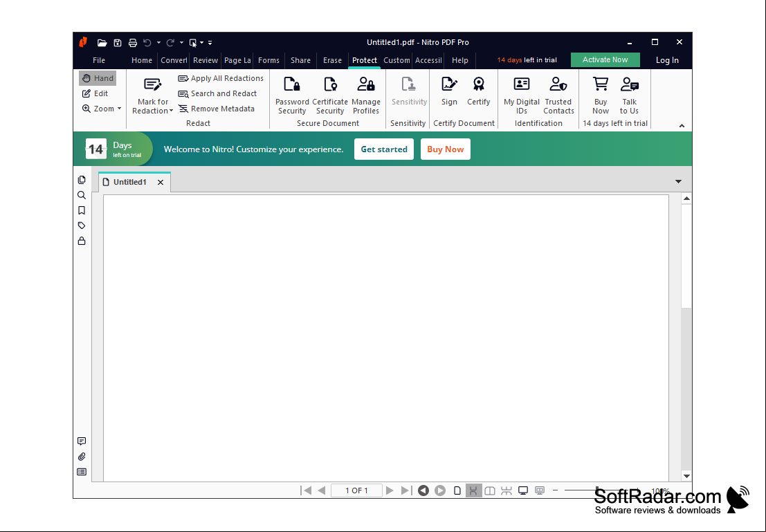Go to the last page

tap(406, 490)
